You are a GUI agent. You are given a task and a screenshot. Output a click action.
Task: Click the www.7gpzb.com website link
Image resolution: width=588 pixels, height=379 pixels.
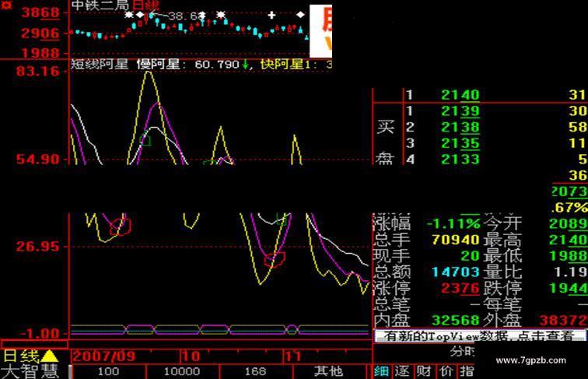(531, 360)
